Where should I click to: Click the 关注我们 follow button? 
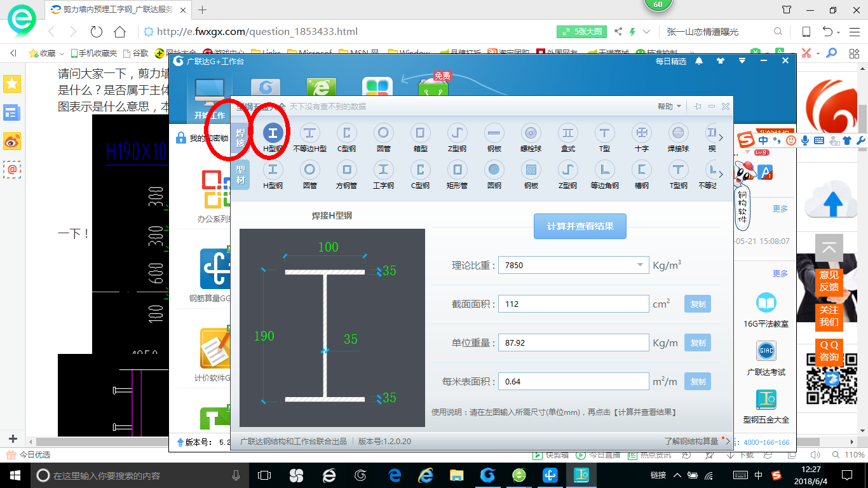click(x=829, y=316)
